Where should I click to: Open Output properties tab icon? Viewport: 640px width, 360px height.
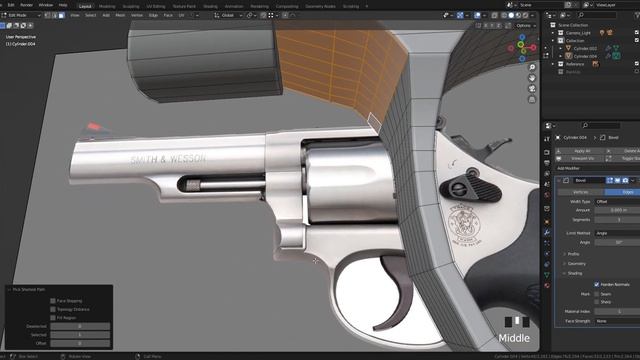click(547, 163)
